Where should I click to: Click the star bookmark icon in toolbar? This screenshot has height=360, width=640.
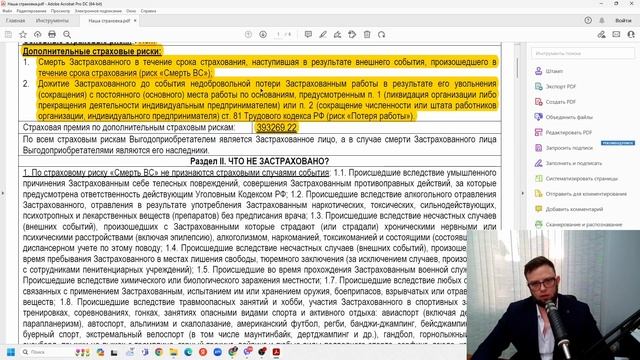tap(23, 35)
